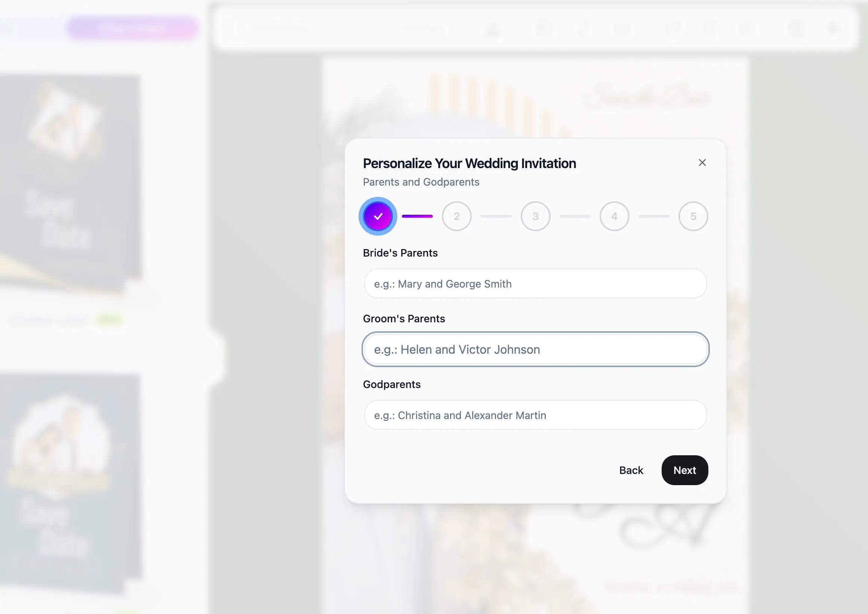This screenshot has width=868, height=614.
Task: Select the Bride's Parents input field
Action: 535,283
